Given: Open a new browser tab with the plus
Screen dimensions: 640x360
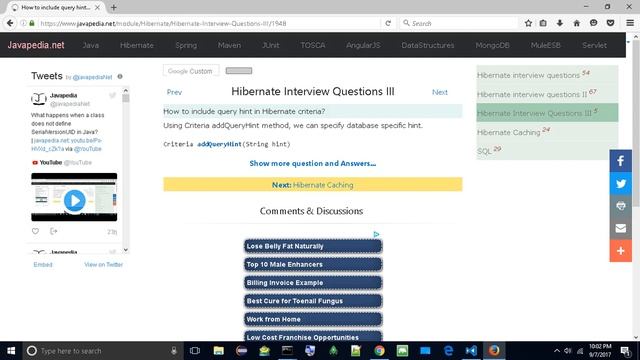Looking at the screenshot, I should (x=114, y=7).
